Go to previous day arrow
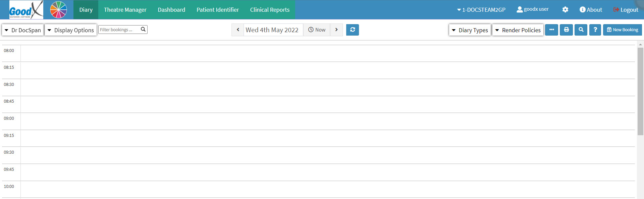Image resolution: width=644 pixels, height=199 pixels. 238,30
